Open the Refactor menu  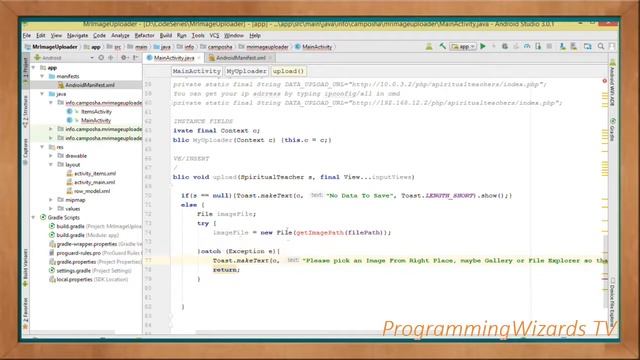[144, 36]
